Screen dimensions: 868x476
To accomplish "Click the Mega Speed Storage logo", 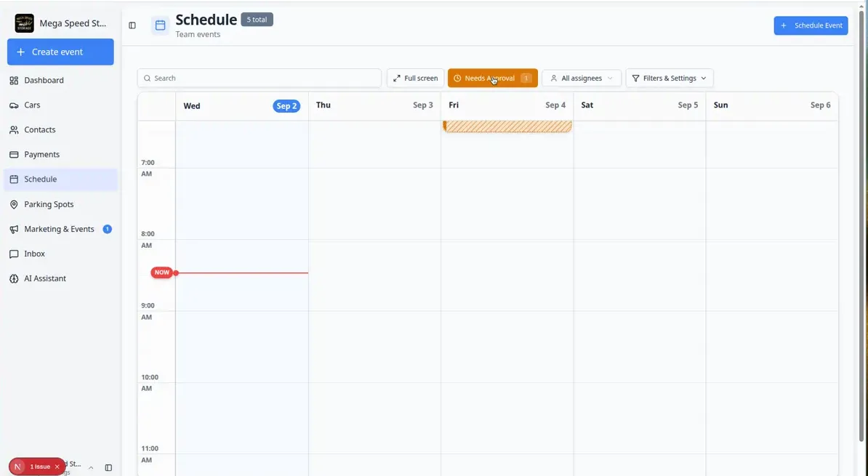I will coord(25,23).
